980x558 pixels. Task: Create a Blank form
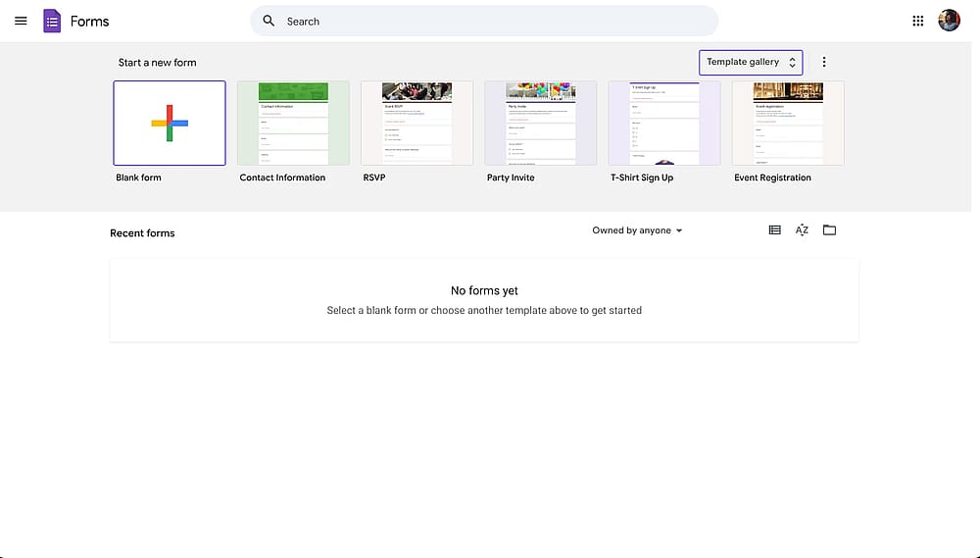tap(170, 124)
